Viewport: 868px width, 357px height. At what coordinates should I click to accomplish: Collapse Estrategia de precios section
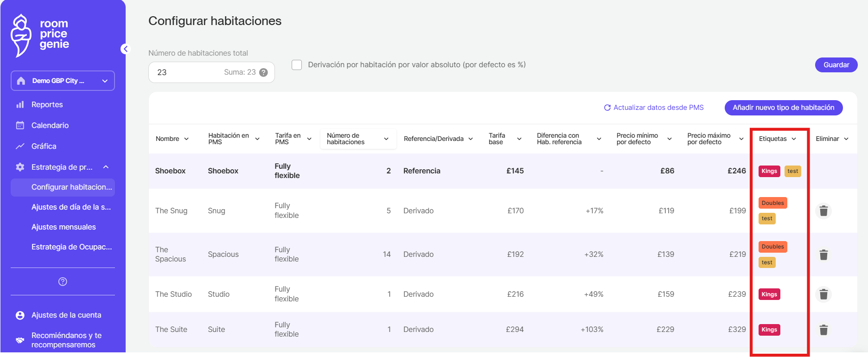point(106,167)
